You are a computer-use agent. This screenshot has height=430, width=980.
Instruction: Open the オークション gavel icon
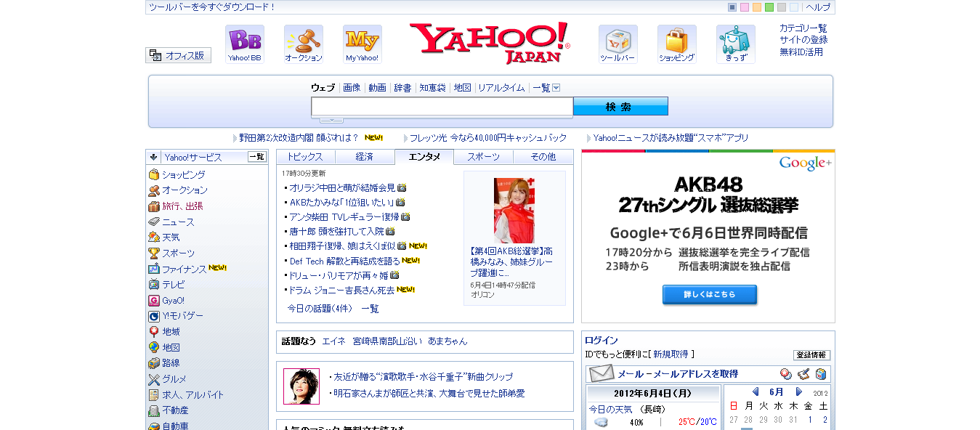pyautogui.click(x=304, y=44)
